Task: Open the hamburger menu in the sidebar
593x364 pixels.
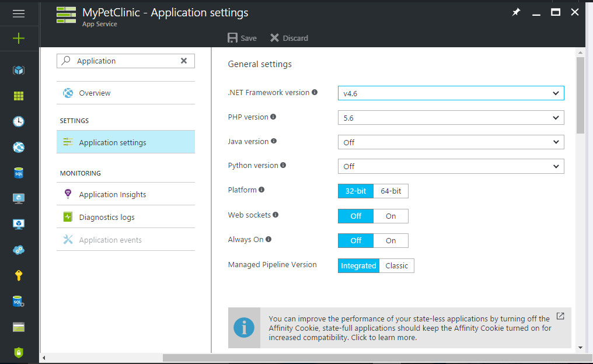Action: 19,13
